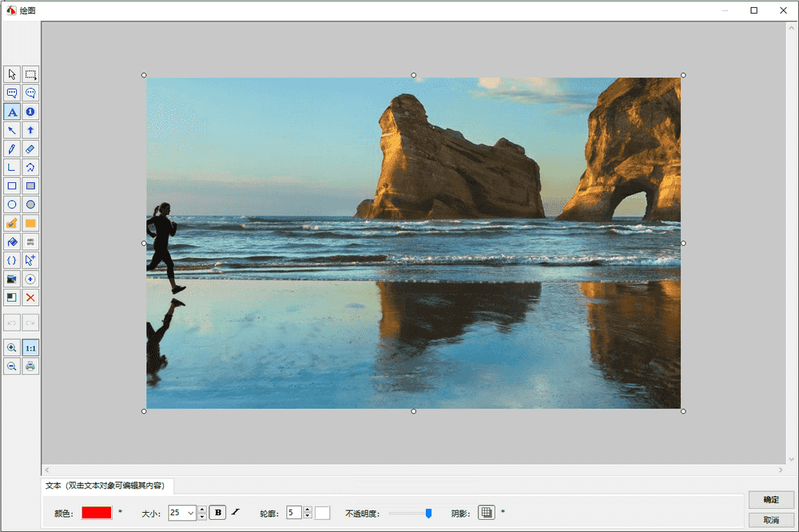Draw with the outlined rectangle tool
799x532 pixels.
tap(12, 186)
